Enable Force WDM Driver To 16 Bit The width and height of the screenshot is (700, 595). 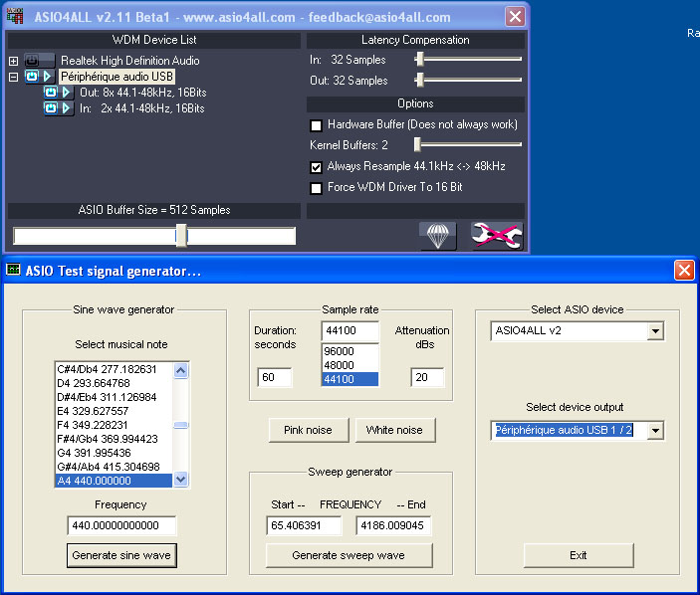pos(316,188)
